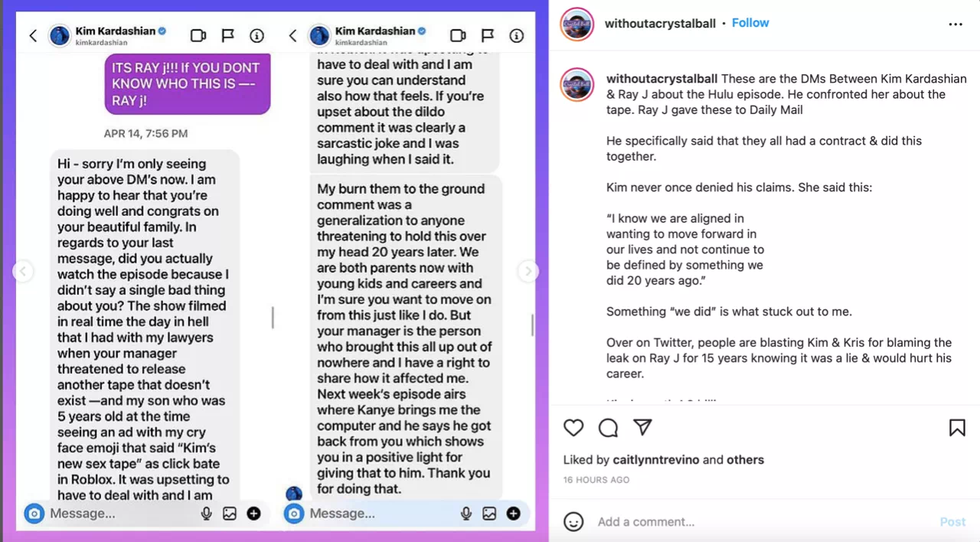Open withoutacrystalball username in caption

pyautogui.click(x=662, y=79)
